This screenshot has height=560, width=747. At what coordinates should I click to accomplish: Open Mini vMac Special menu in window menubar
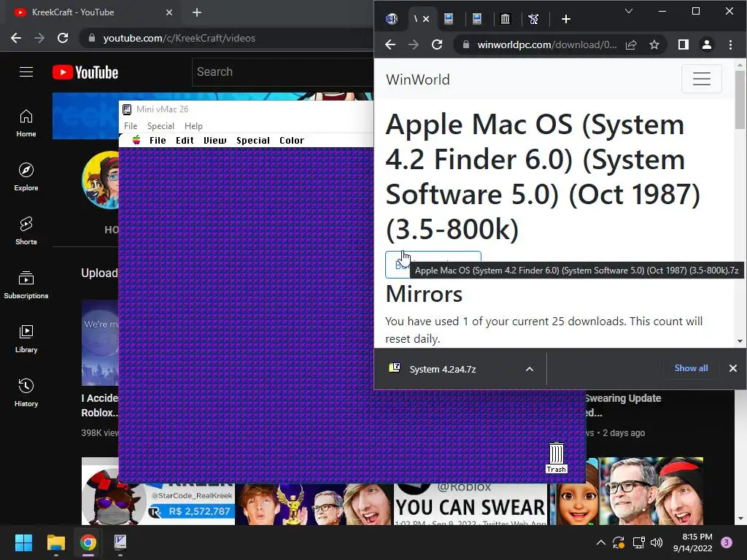(160, 125)
